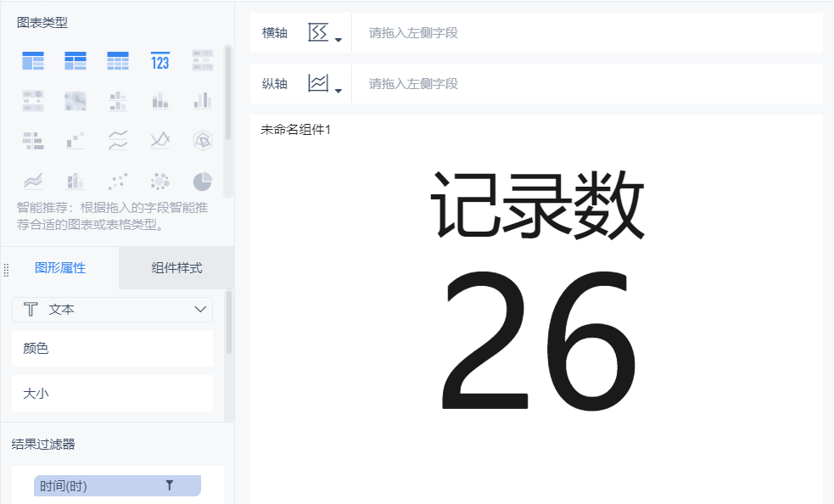Click the 智能推荐 hint text
834x504 pixels.
click(112, 216)
